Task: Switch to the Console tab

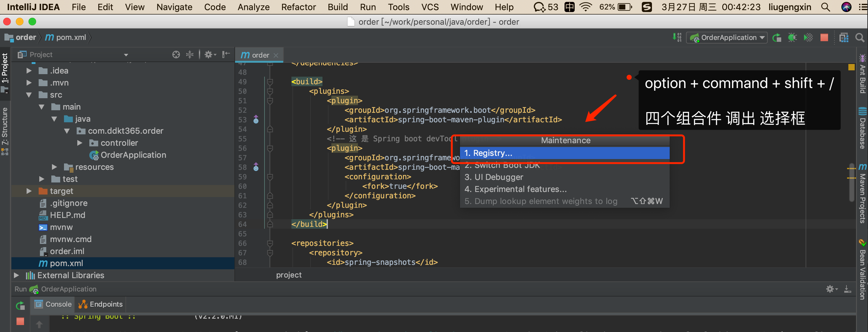Action: coord(53,304)
